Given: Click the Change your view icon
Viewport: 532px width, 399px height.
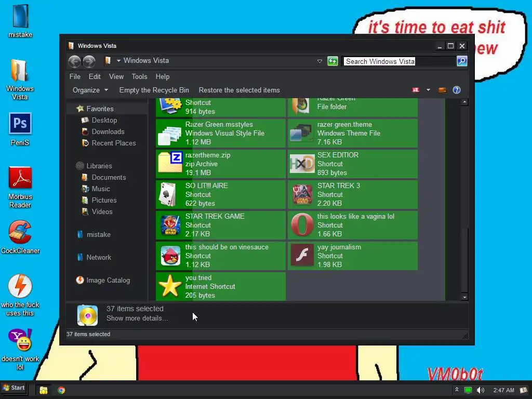Looking at the screenshot, I should click(416, 90).
